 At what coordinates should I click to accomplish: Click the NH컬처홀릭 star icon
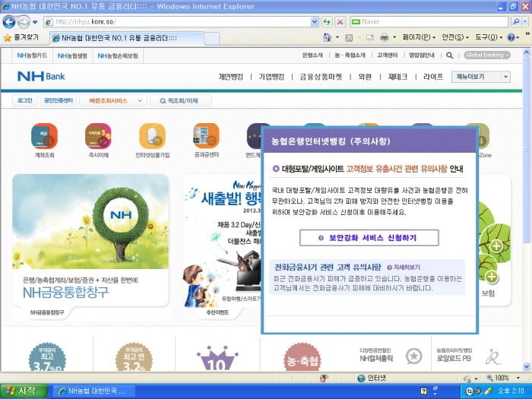tap(414, 356)
